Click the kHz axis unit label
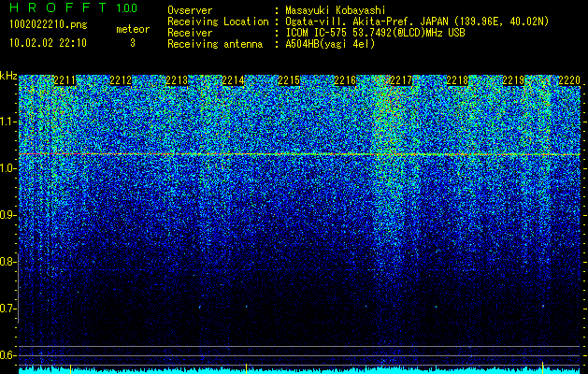Image resolution: width=588 pixels, height=374 pixels. pos(8,76)
